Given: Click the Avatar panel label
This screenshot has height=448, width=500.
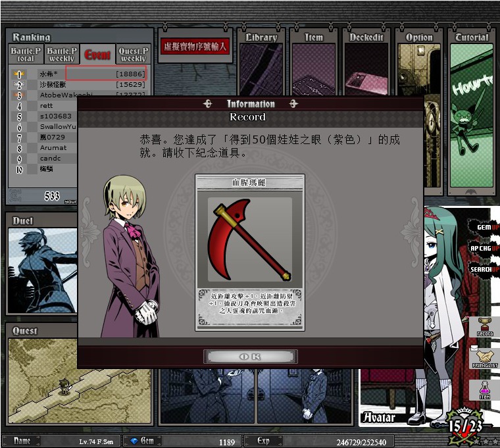Looking at the screenshot, I should coord(378,417).
